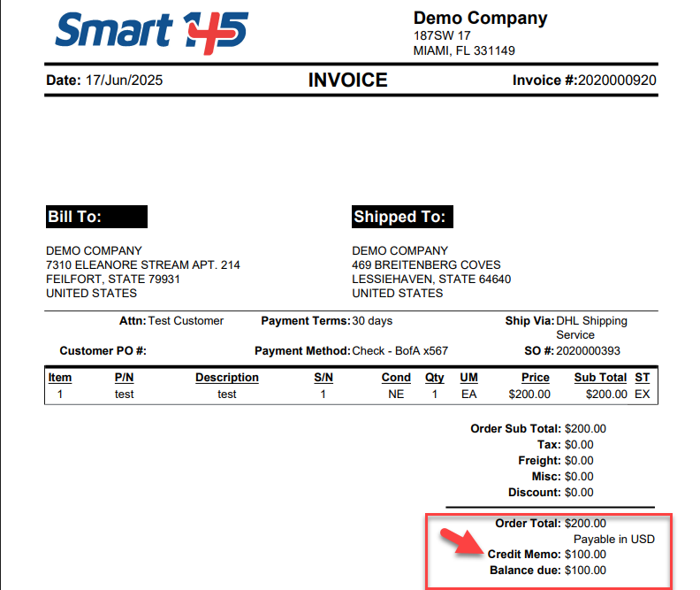
Task: Select invoice number 2020000920
Action: [x=617, y=80]
